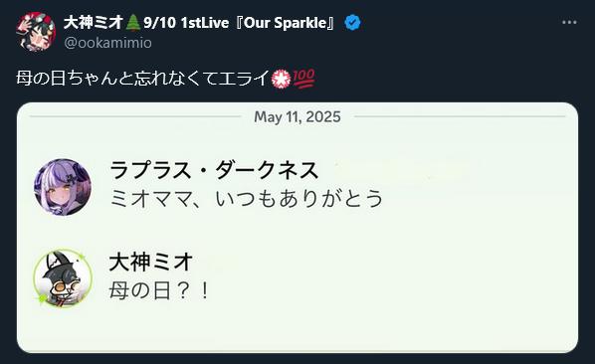Click the May 11, 2025 date divider

pyautogui.click(x=297, y=116)
